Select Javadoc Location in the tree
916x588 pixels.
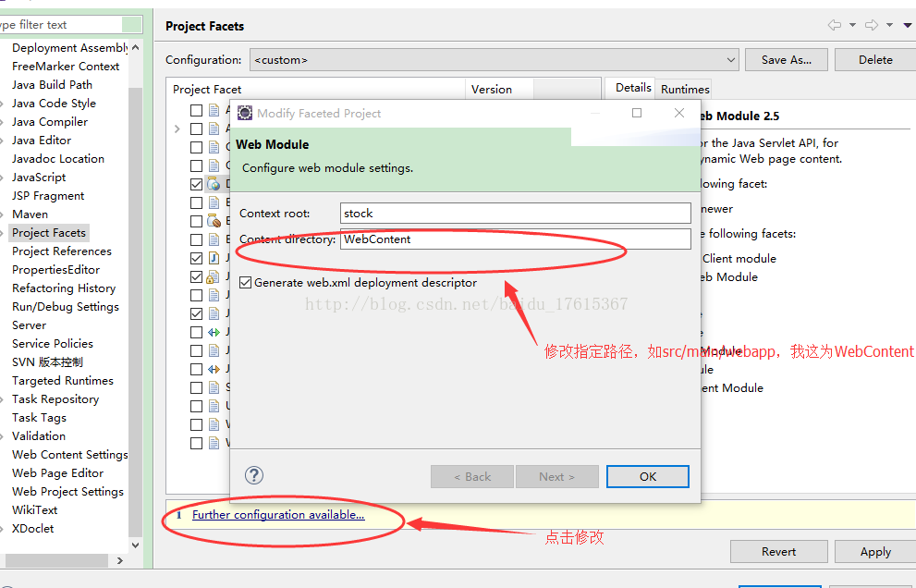pyautogui.click(x=58, y=159)
